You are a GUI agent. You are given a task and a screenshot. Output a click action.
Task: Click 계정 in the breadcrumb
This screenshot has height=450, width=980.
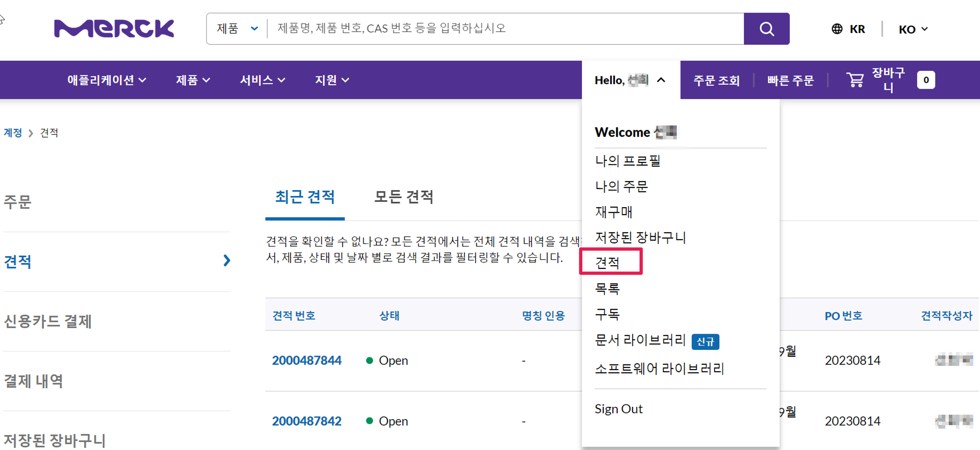click(13, 133)
